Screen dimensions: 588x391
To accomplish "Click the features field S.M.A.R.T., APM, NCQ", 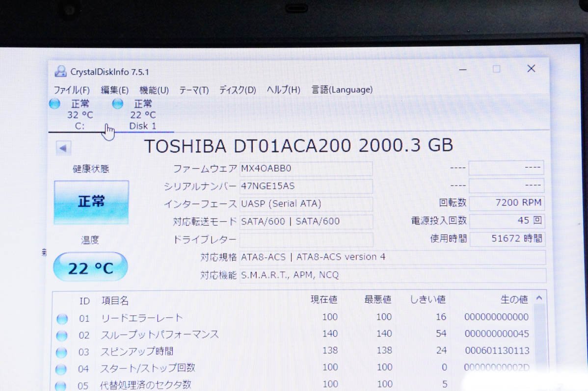I will click(393, 275).
